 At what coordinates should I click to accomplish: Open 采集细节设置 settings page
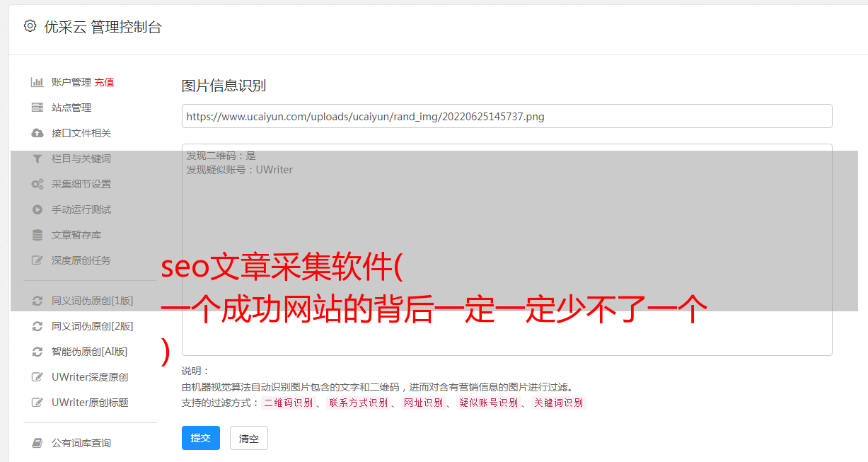(81, 184)
